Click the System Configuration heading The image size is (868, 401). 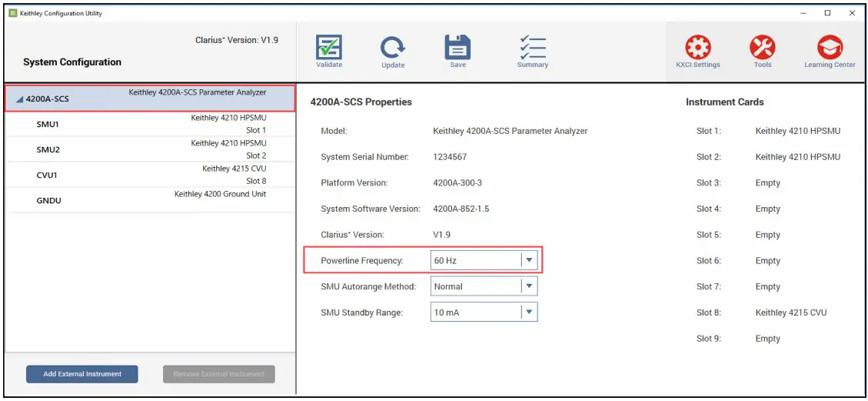(72, 62)
